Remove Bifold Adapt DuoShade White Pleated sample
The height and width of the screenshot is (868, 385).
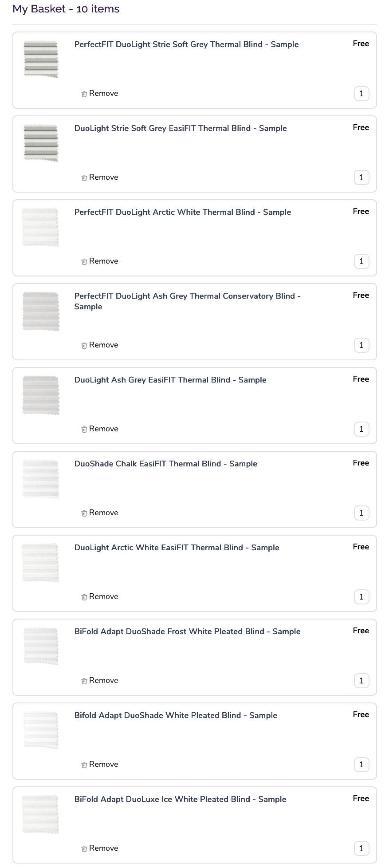[x=100, y=764]
